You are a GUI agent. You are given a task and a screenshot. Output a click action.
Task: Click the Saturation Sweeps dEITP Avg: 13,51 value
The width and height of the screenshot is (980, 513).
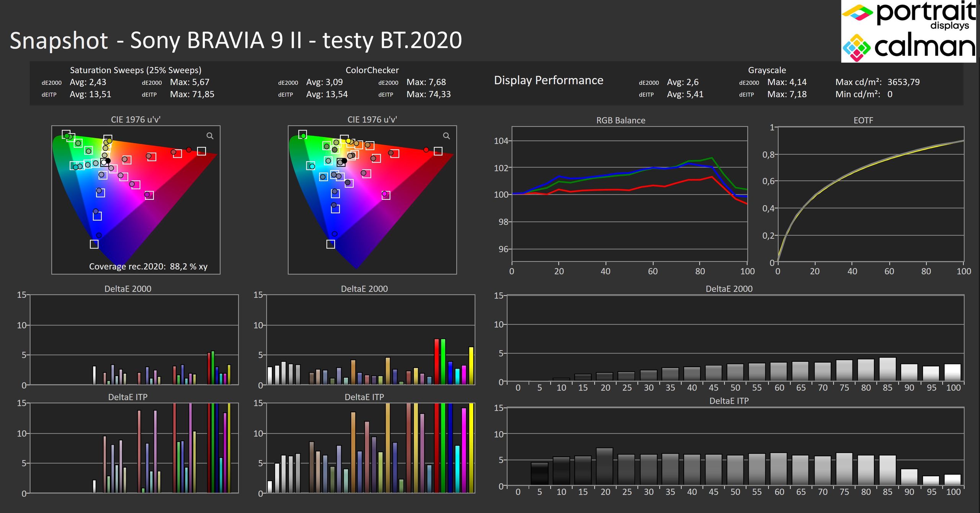click(x=90, y=94)
